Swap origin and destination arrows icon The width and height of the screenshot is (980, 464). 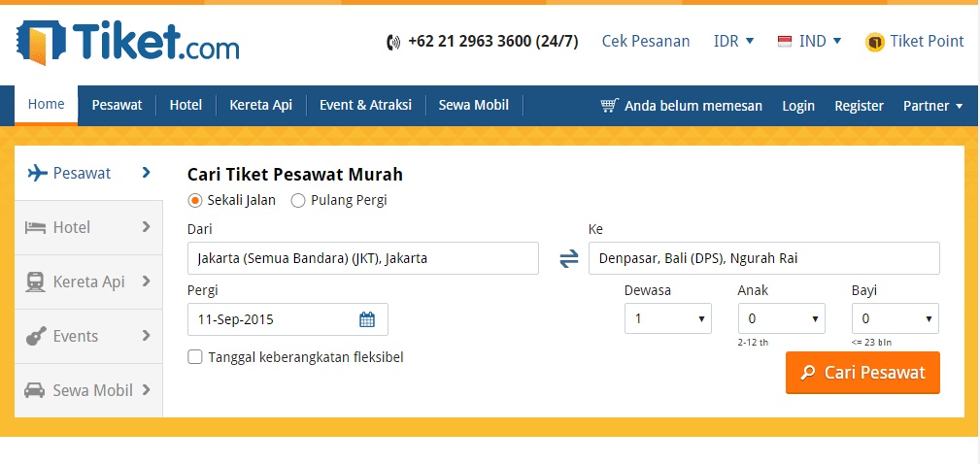569,258
